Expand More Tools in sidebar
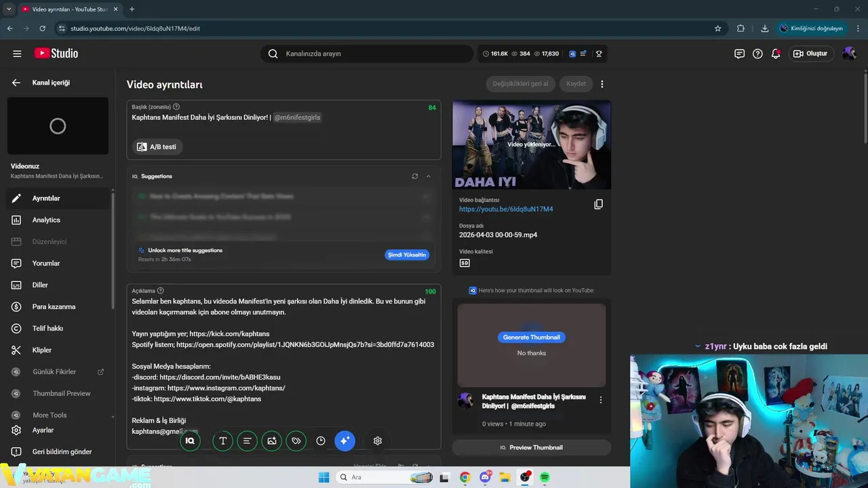This screenshot has width=868, height=488. pos(57,415)
